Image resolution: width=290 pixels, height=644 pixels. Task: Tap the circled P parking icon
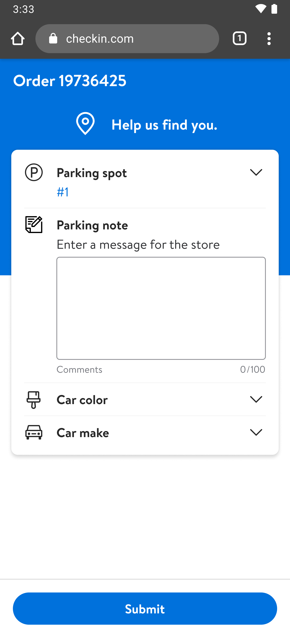34,172
